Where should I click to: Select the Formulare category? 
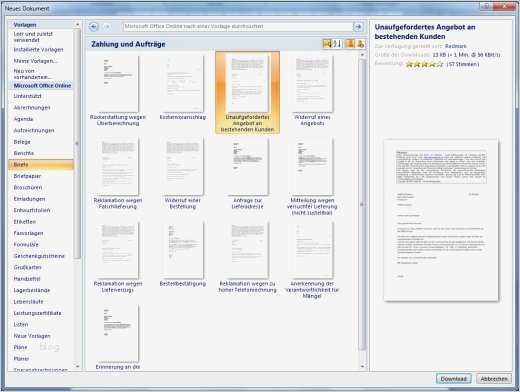(x=26, y=244)
